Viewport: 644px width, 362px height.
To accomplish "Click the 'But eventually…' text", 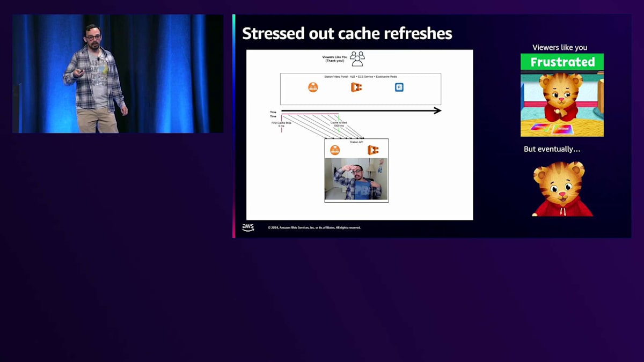I will (552, 149).
